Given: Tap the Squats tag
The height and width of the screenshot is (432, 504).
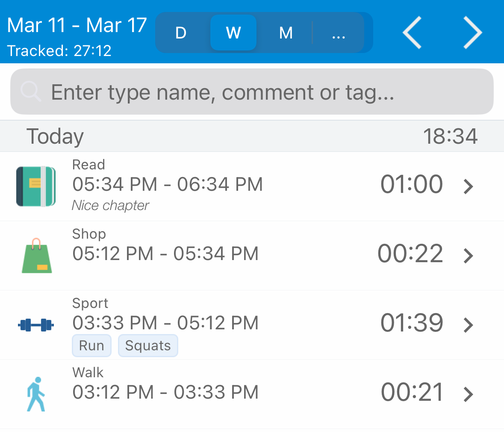Looking at the screenshot, I should tap(148, 346).
